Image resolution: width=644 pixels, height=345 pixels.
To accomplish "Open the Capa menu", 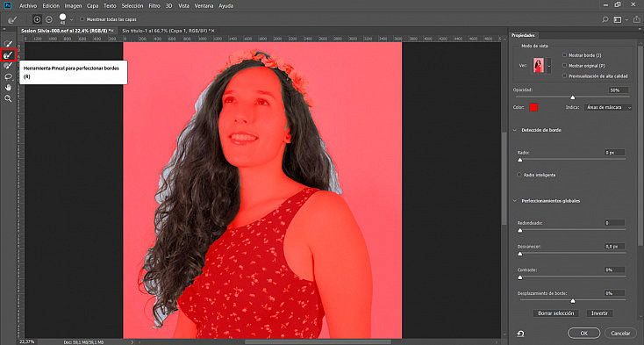I will (x=92, y=6).
